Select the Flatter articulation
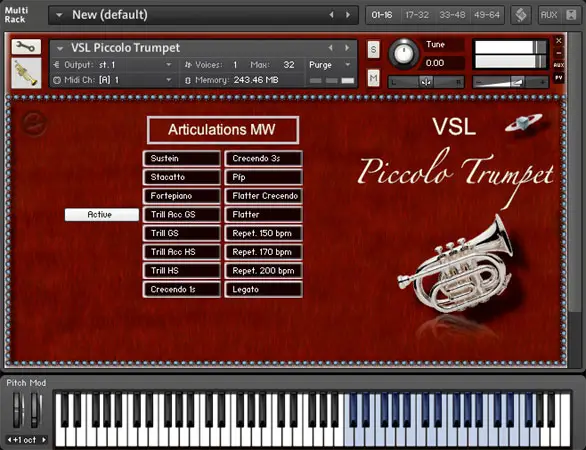The image size is (586, 450). [263, 215]
